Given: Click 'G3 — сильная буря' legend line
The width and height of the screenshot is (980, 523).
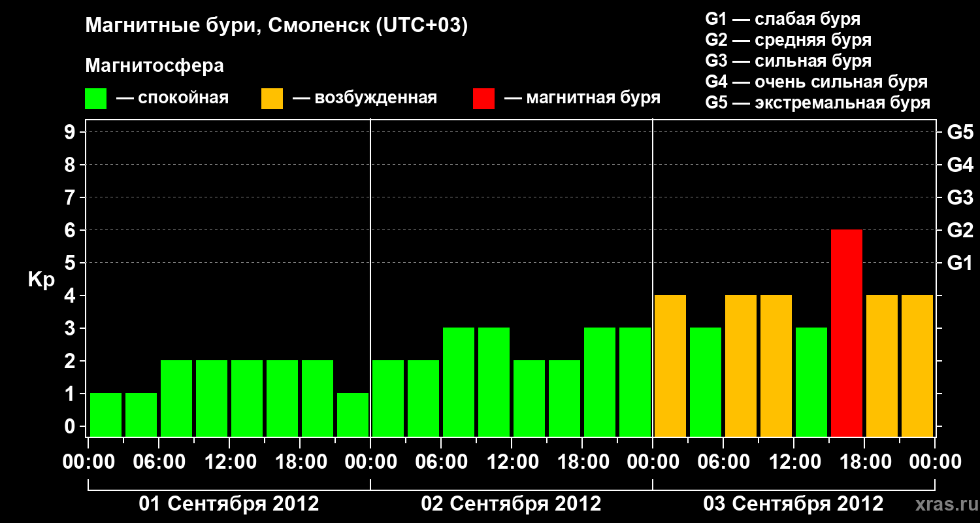Looking at the screenshot, I should point(789,61).
